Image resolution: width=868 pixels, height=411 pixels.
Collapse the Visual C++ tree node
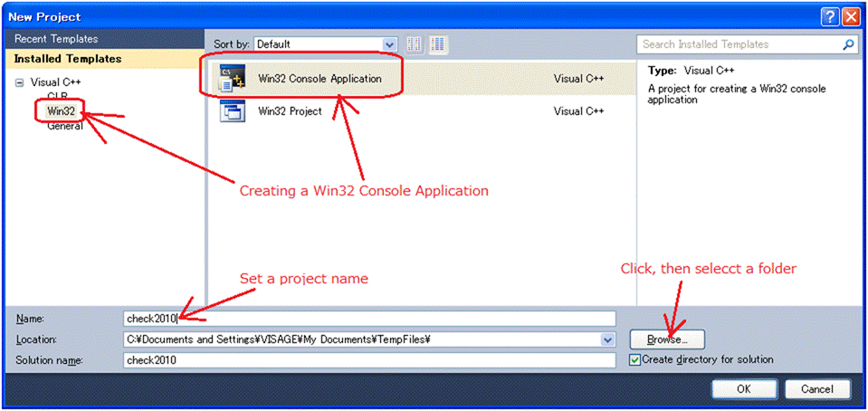pyautogui.click(x=18, y=82)
